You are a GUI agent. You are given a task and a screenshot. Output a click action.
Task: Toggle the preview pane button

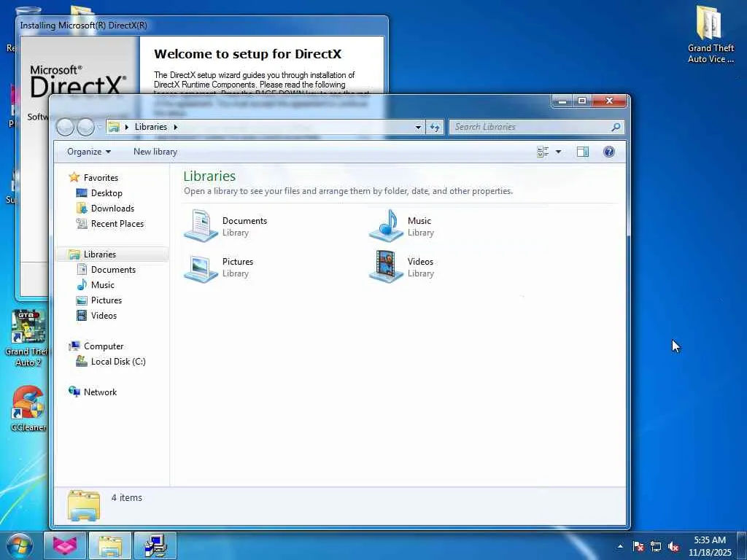click(x=583, y=152)
